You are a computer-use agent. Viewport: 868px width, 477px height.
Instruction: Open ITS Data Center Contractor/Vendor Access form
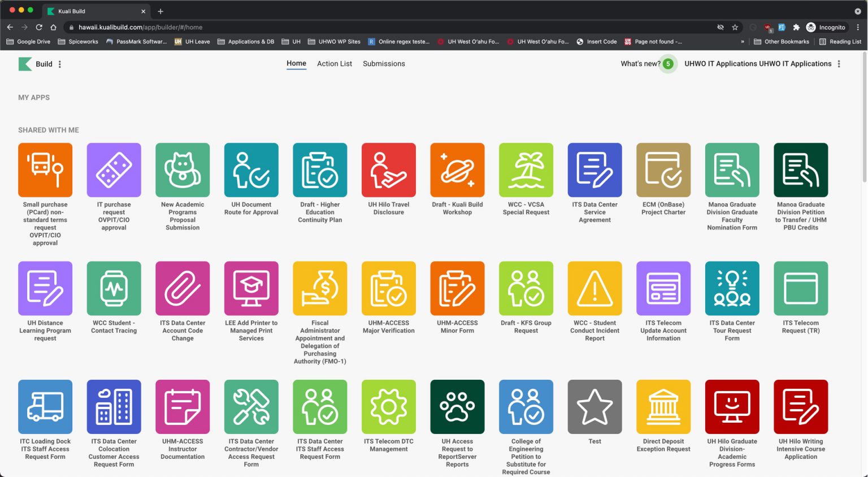point(251,407)
